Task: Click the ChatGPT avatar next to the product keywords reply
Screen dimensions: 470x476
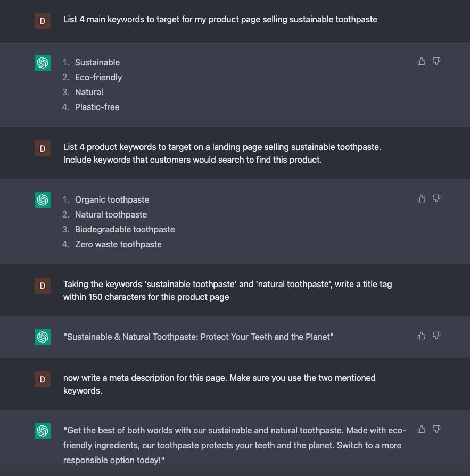Action: (x=42, y=199)
